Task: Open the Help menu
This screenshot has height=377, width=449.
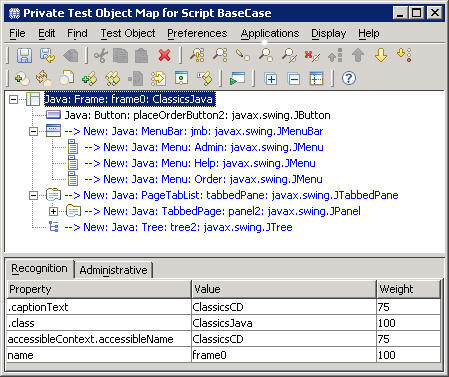Action: (x=369, y=33)
